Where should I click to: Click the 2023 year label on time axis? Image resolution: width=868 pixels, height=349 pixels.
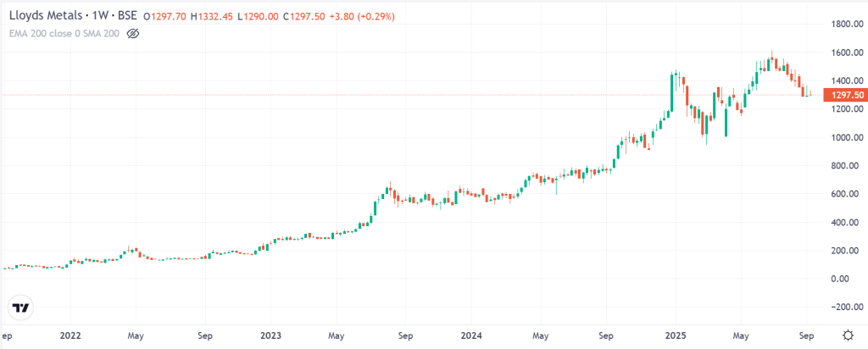coord(270,335)
